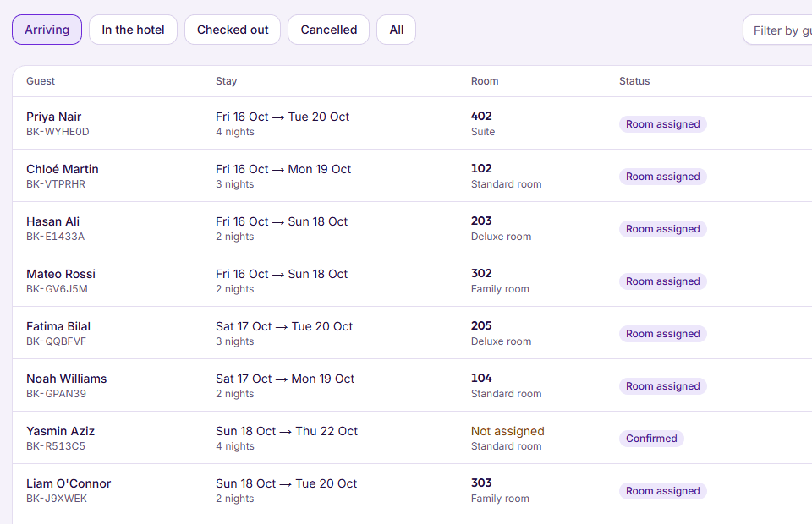The image size is (812, 524).
Task: Click the Room column header
Action: 485,80
